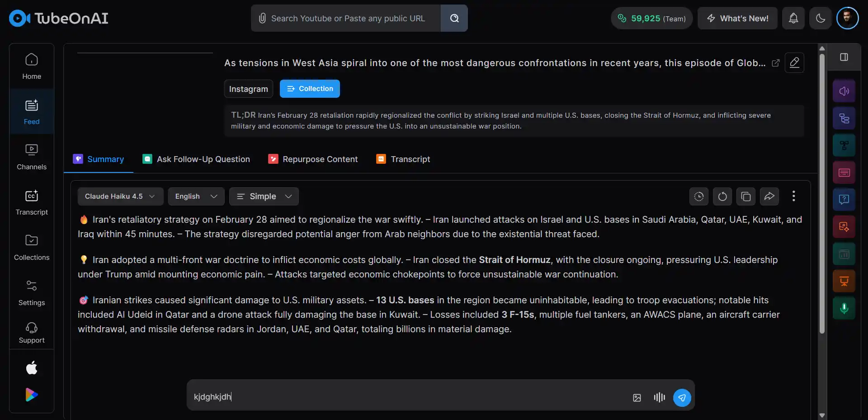Expand the English language dropdown
This screenshot has height=420, width=868.
(196, 196)
